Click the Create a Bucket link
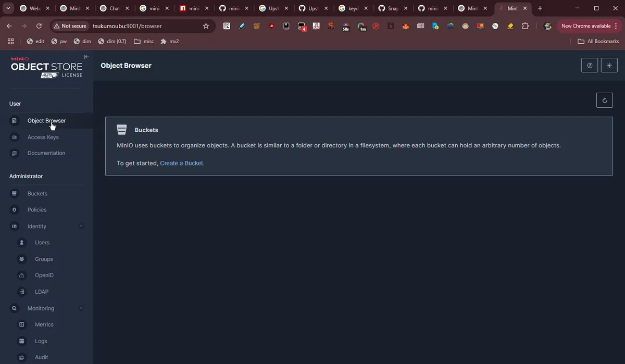 pyautogui.click(x=182, y=164)
